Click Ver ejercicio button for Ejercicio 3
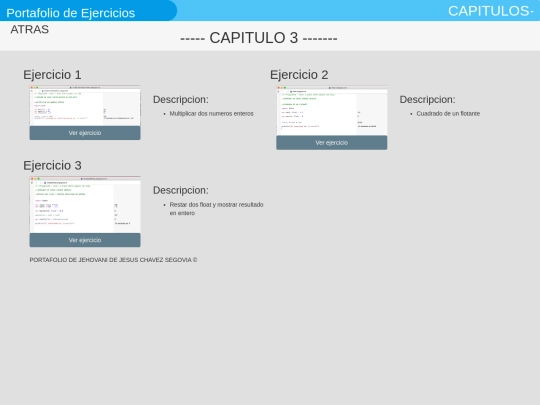The image size is (540, 405). point(85,240)
